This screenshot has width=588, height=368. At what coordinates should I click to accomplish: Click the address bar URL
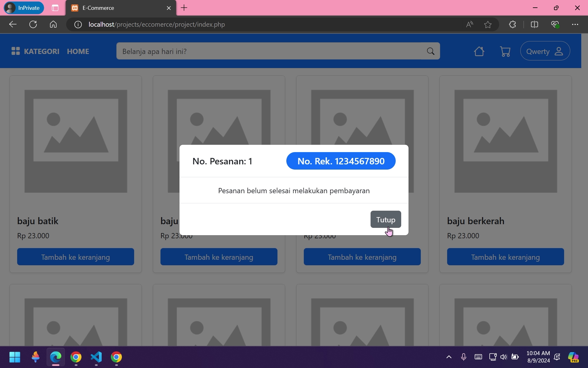[157, 25]
